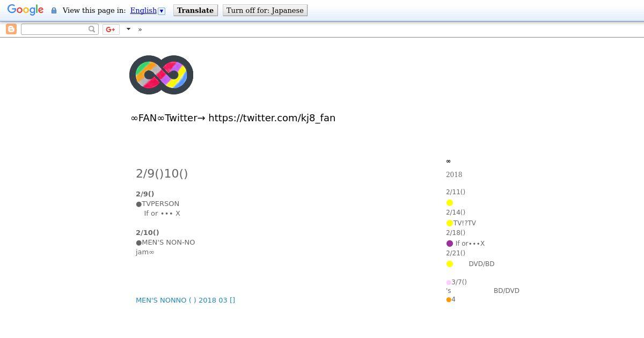Share via the G+ button

tap(111, 30)
